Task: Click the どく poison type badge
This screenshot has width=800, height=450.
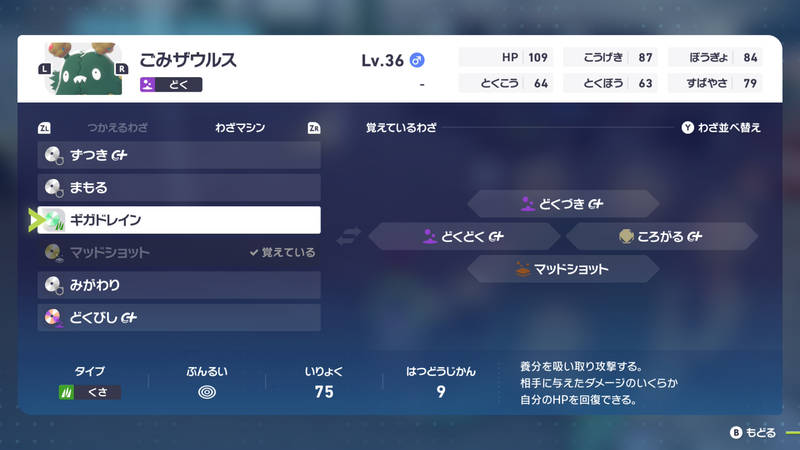Action: [x=171, y=86]
